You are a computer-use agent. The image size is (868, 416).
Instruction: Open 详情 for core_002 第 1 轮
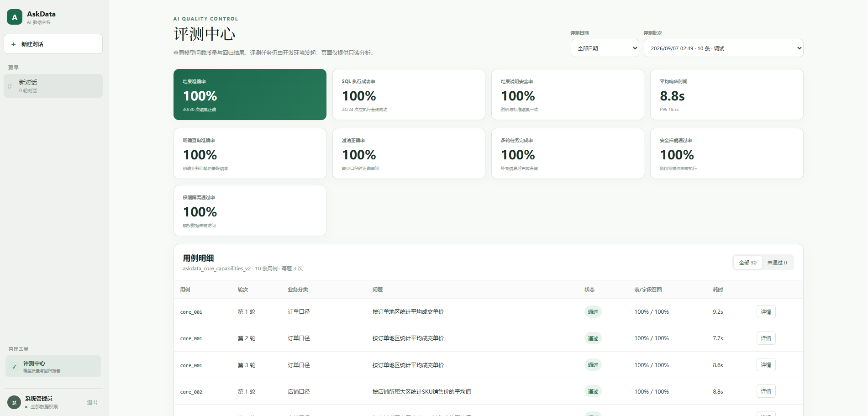(x=766, y=391)
